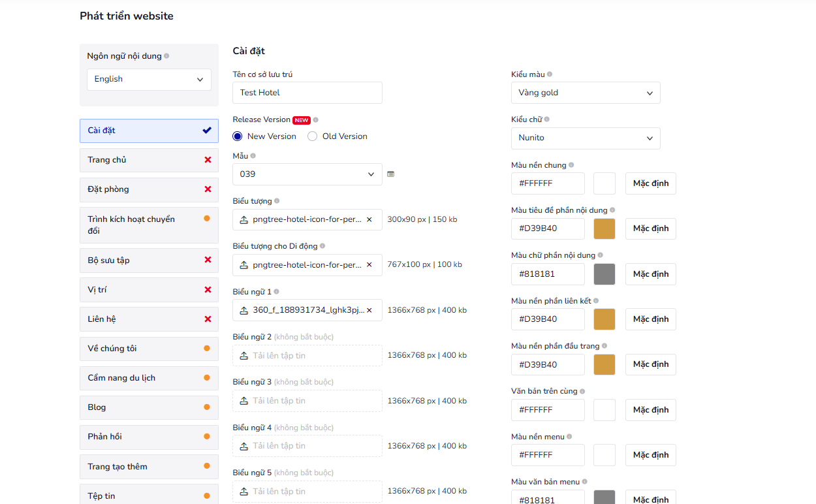Select the Old Version radio button
The height and width of the screenshot is (504, 816).
tap(313, 136)
